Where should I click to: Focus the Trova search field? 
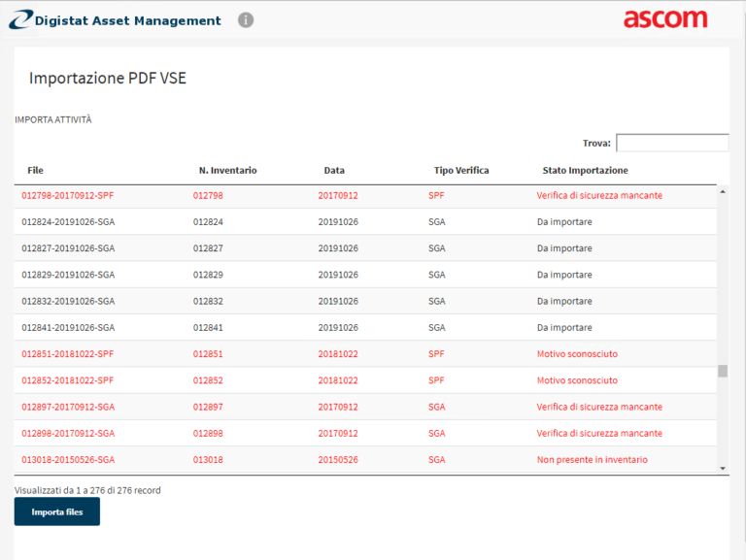[671, 143]
